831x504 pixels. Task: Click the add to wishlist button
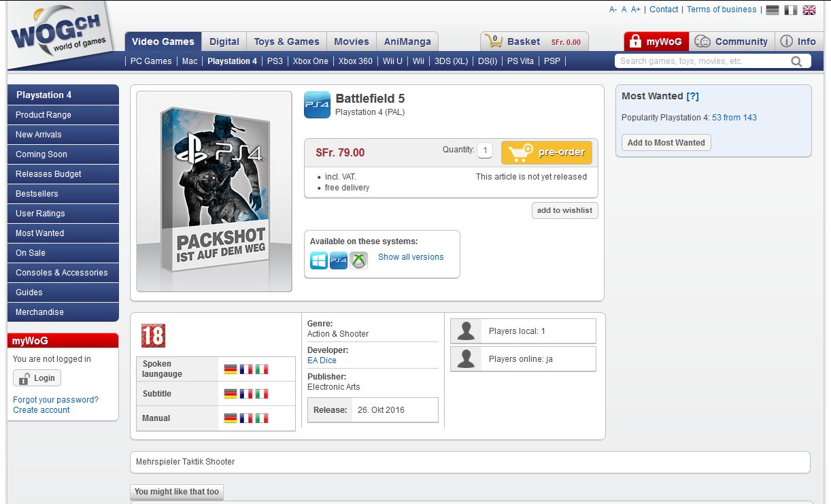[564, 210]
